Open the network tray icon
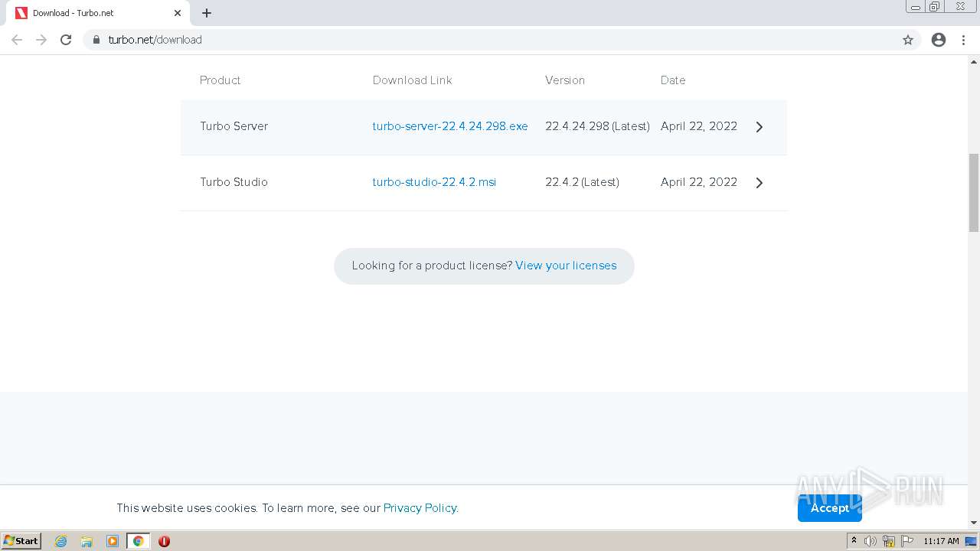The width and height of the screenshot is (980, 551). [889, 541]
